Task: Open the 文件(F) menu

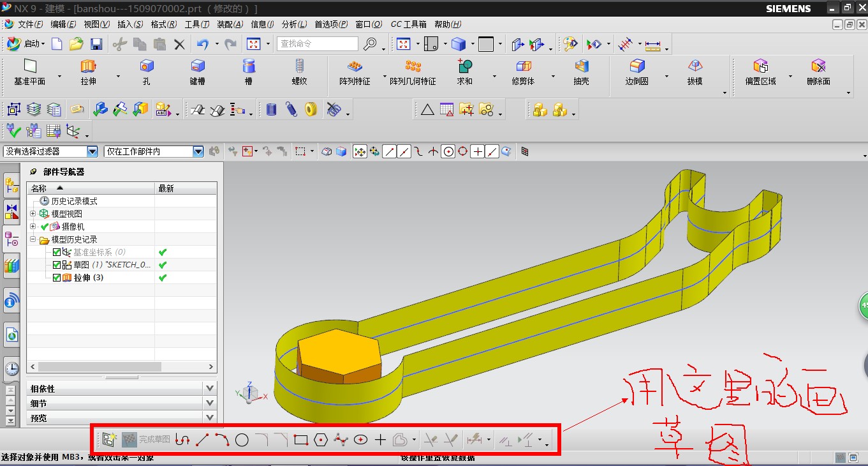Action: coord(30,24)
